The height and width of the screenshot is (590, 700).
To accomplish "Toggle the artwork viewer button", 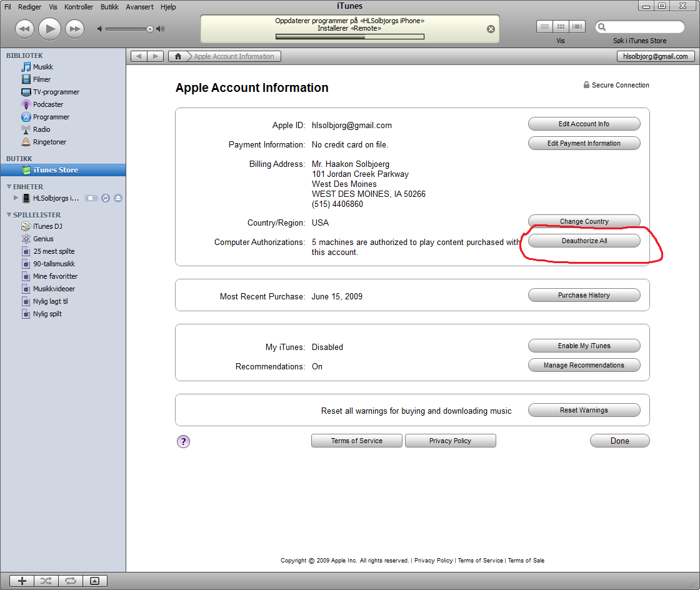I will pyautogui.click(x=94, y=581).
